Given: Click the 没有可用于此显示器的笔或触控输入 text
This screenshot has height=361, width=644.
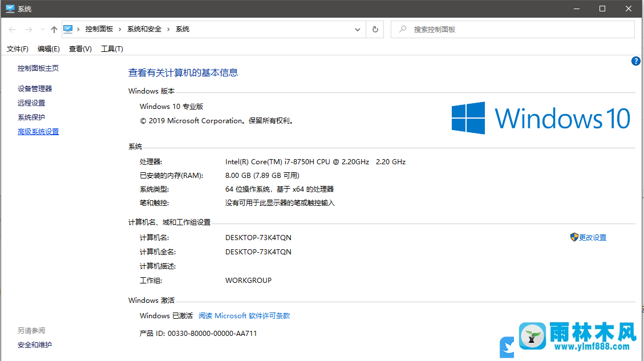Looking at the screenshot, I should (280, 203).
